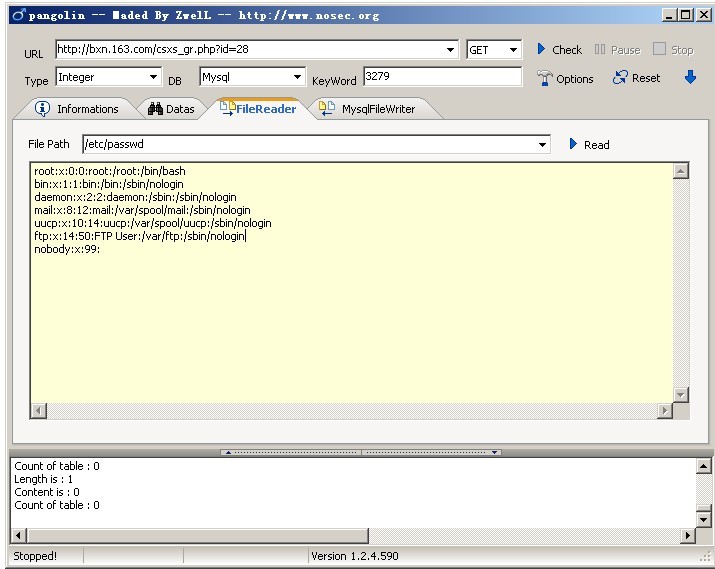Click the file content scroll right arrow
715x569 pixels.
665,411
